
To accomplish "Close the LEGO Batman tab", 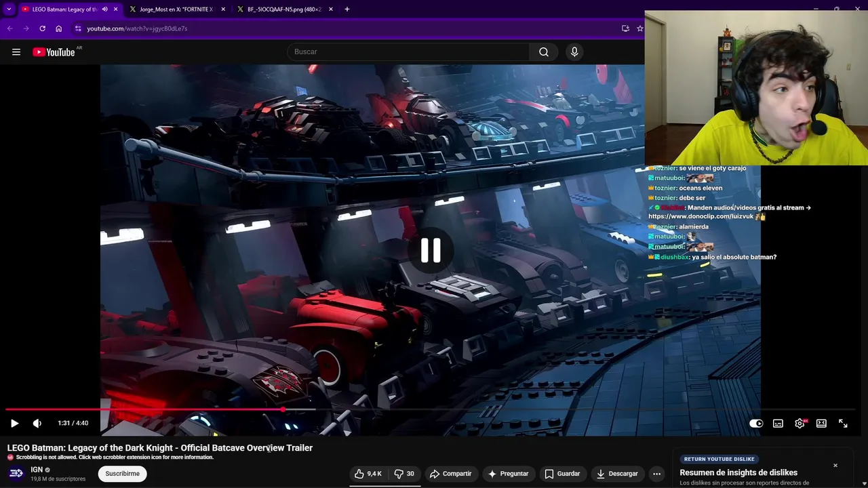I will tap(115, 9).
